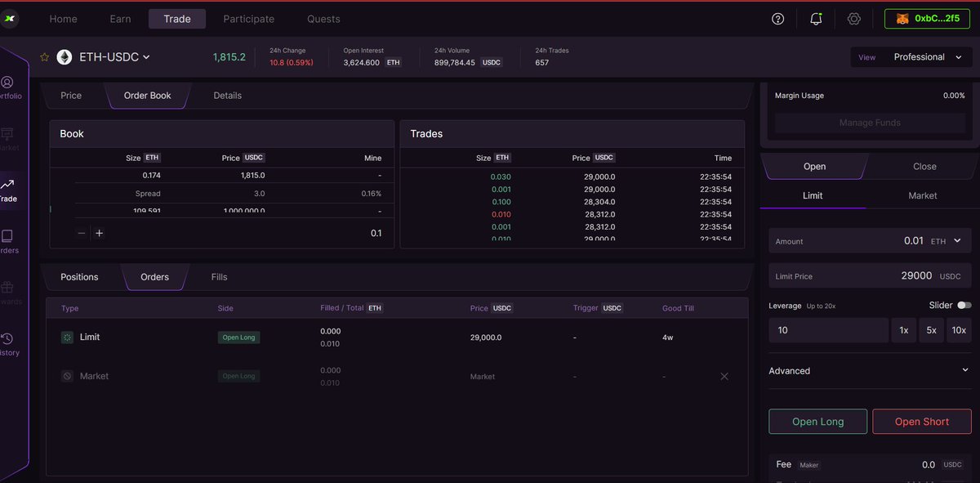Screen dimensions: 980x483
Task: Click the Open Long button
Action: point(817,422)
